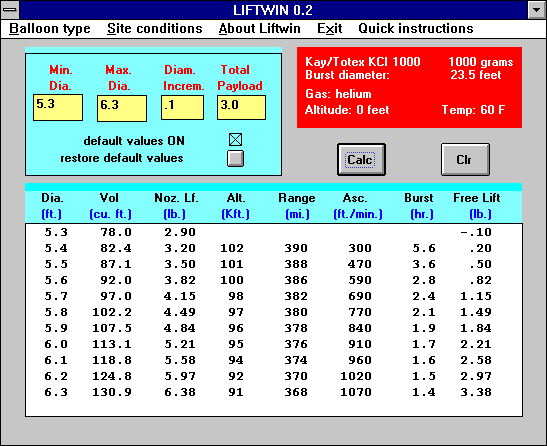
Task: Click '1000 grams' text
Action: [x=480, y=62]
